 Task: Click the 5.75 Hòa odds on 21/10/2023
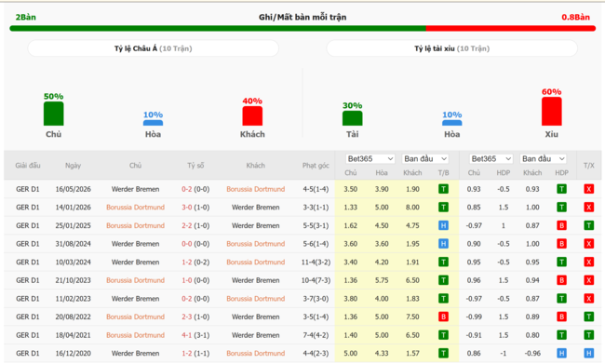coord(382,280)
